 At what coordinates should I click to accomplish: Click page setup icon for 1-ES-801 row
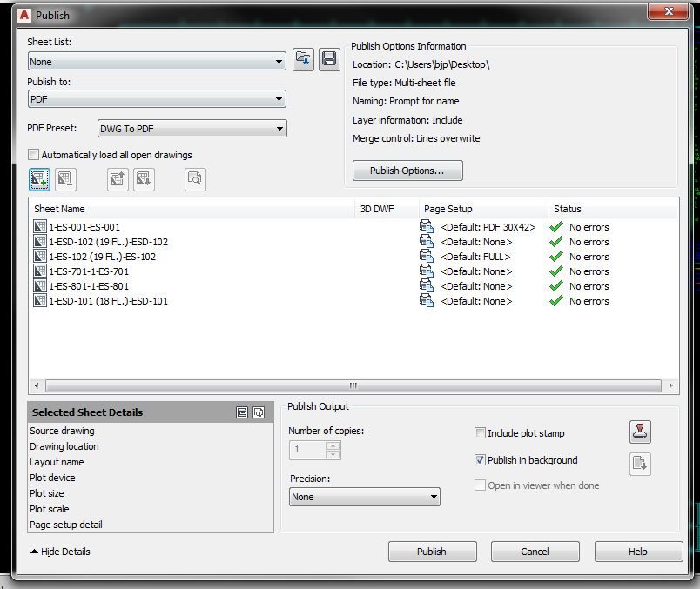point(427,285)
